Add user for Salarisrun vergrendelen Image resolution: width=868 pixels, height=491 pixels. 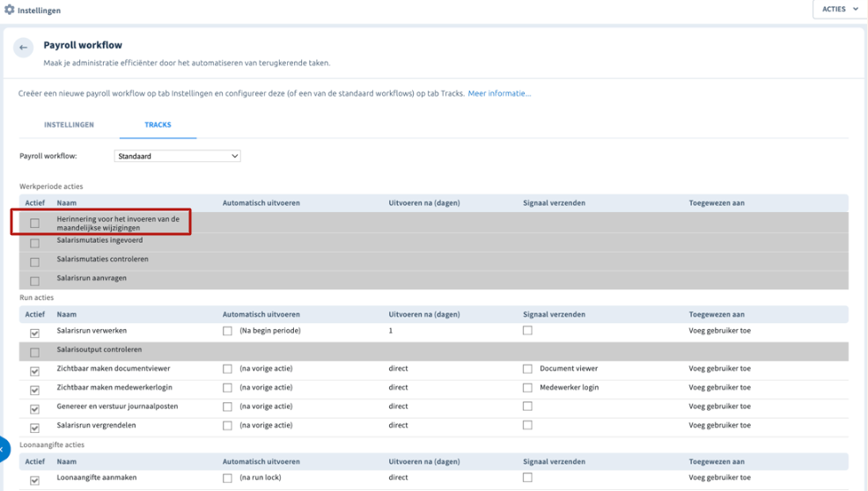coord(719,425)
